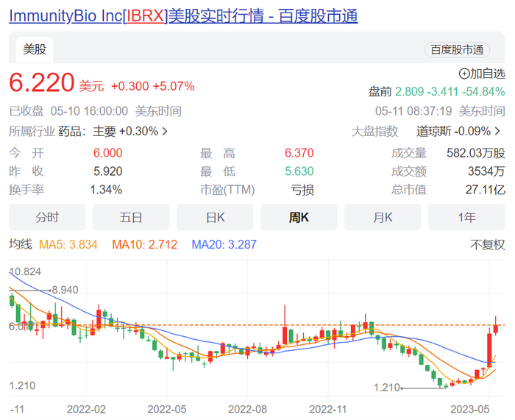Click the 05-11 08:37:19 pre-market timestamp
The image size is (515, 420).
[x=413, y=111]
